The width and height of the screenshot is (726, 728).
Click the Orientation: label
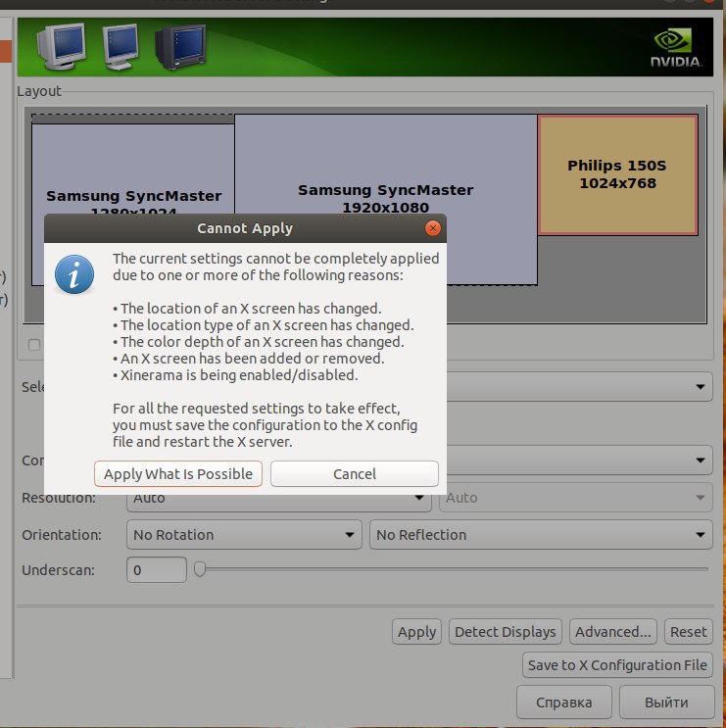point(62,534)
